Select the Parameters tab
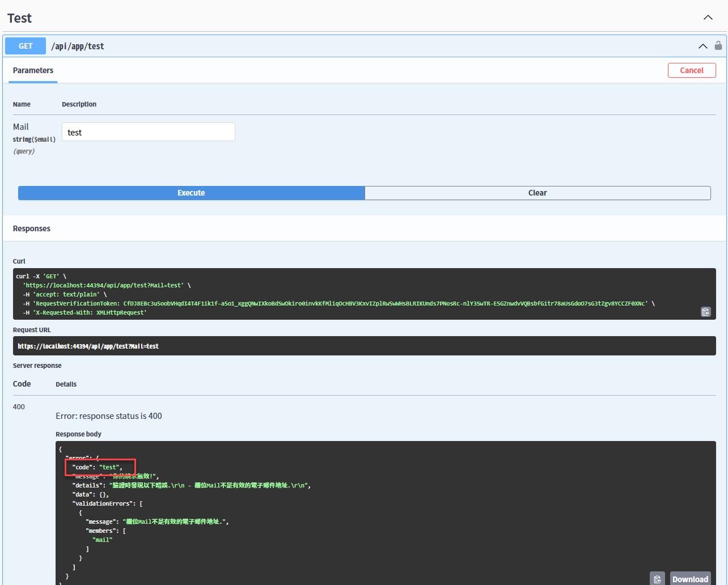Image resolution: width=728 pixels, height=585 pixels. click(33, 70)
